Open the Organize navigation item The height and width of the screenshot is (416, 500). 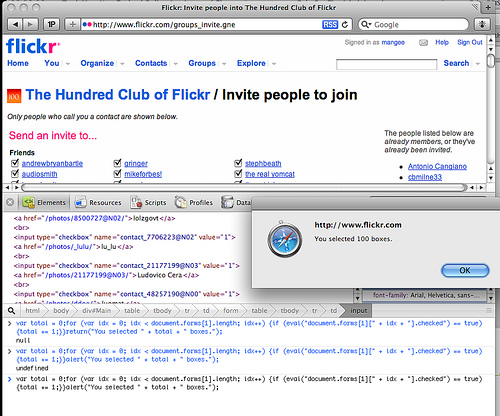97,63
